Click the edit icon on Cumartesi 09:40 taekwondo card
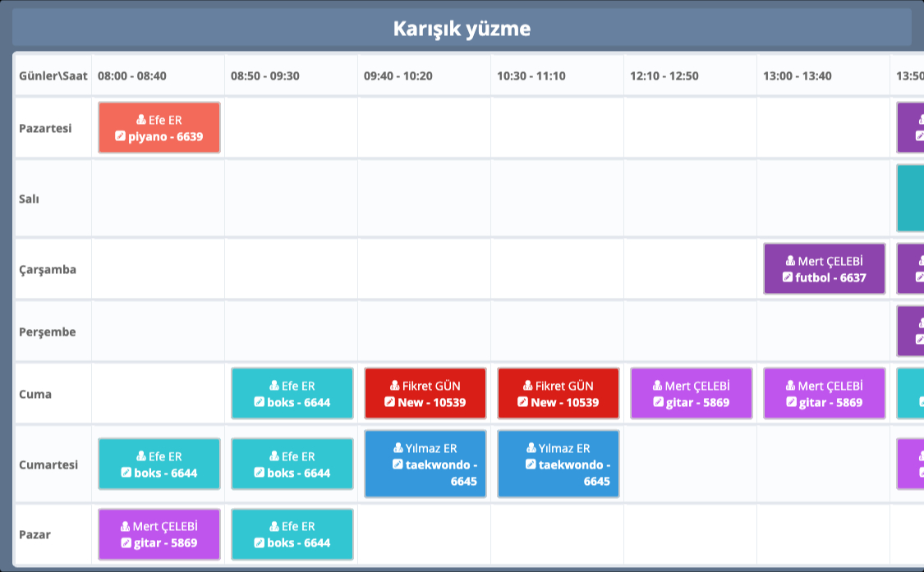Viewport: 924px width, 572px height. click(x=398, y=464)
